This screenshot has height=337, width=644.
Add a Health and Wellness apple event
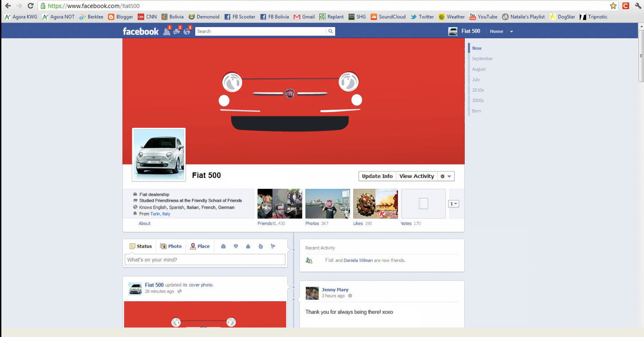[261, 246]
